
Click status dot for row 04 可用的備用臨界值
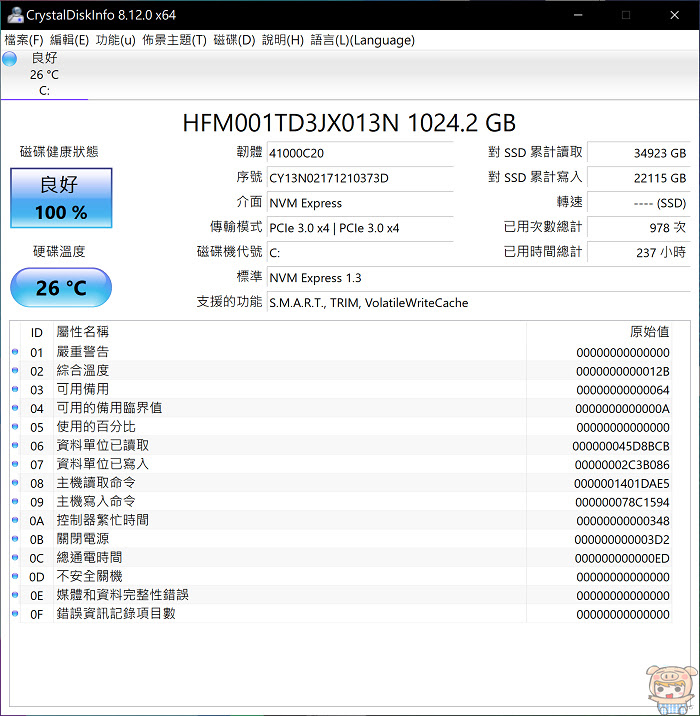click(15, 408)
